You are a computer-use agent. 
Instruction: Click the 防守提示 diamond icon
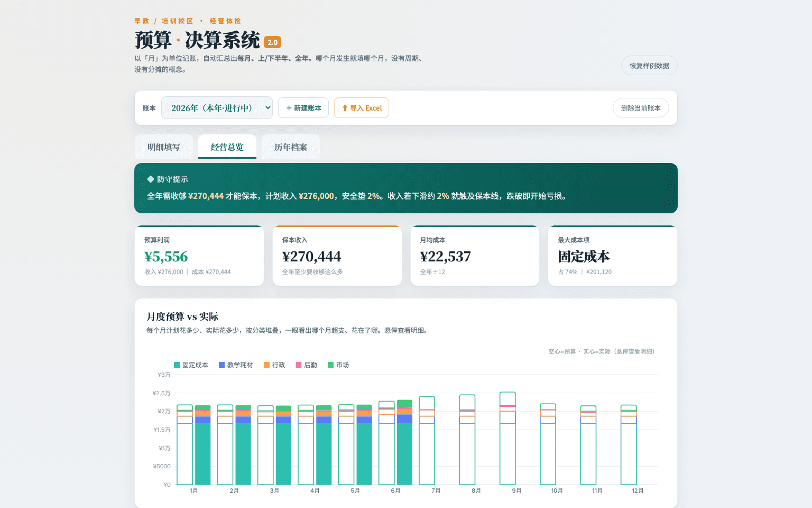[151, 179]
